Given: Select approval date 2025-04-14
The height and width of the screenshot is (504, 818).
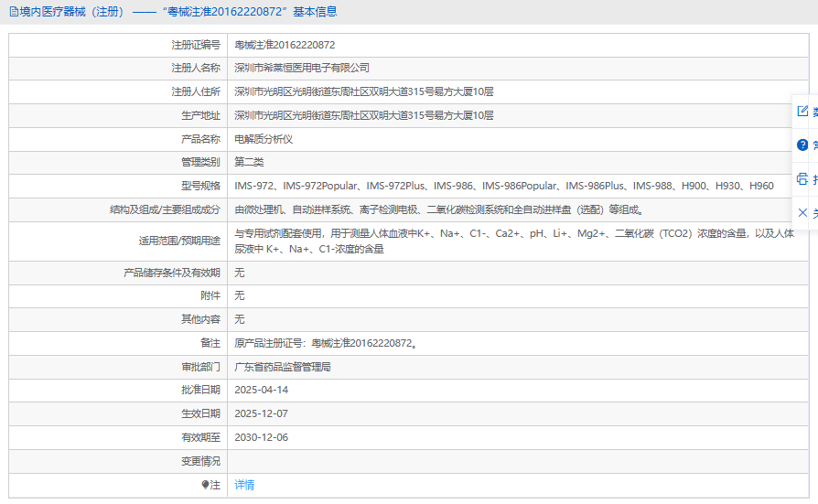Looking at the screenshot, I should point(261,390).
